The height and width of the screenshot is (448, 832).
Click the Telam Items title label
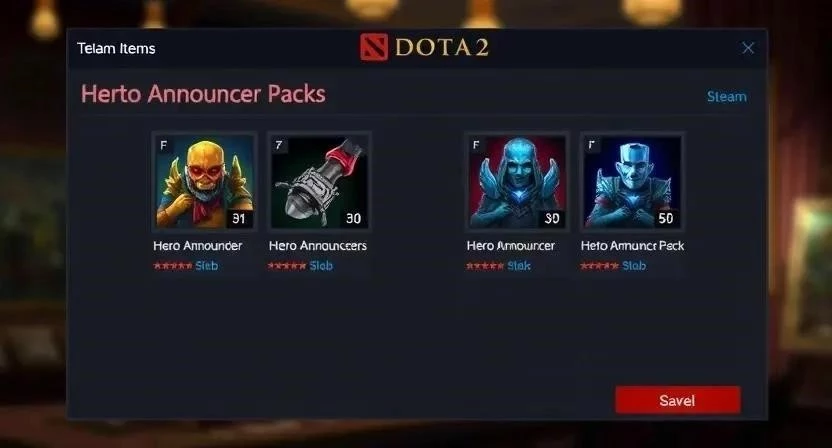(116, 48)
